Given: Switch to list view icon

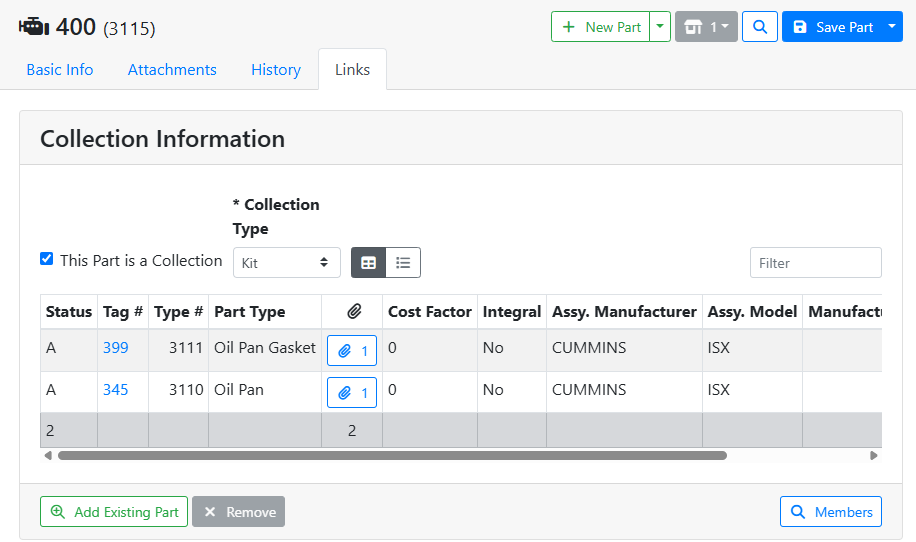Looking at the screenshot, I should pyautogui.click(x=403, y=263).
